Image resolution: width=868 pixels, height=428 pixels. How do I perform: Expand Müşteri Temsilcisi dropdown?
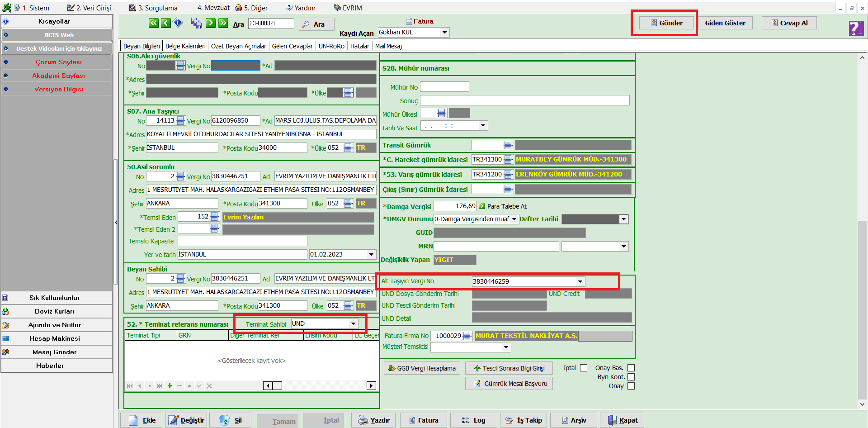506,347
